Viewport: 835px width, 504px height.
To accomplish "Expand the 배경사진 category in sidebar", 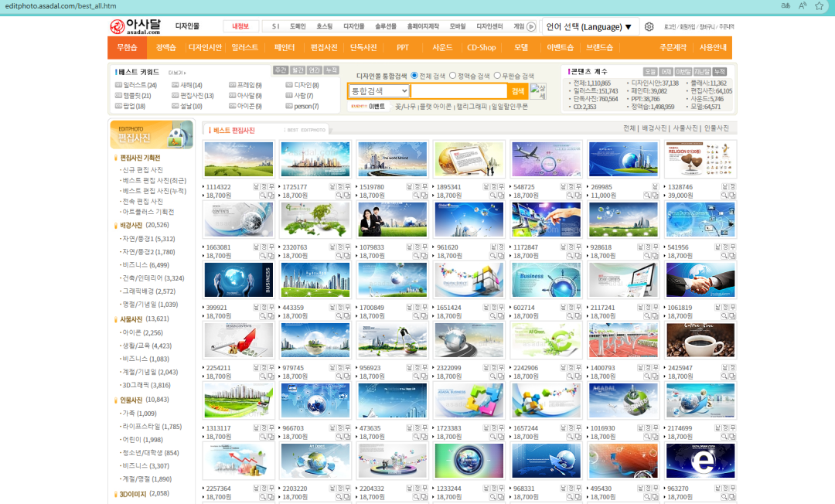I will (x=131, y=225).
